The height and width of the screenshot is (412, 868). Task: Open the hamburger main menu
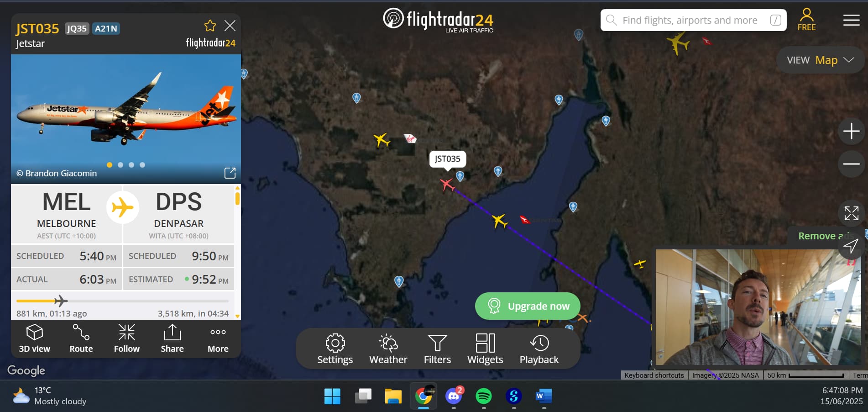(x=851, y=20)
